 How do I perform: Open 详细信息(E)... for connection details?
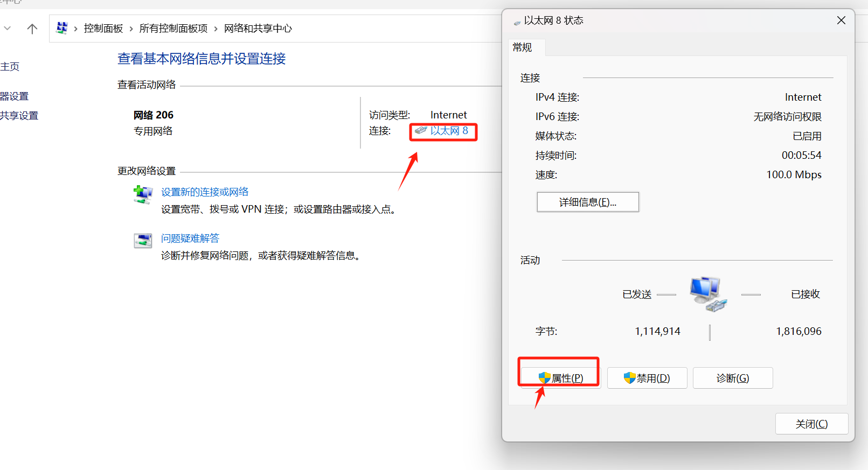587,202
